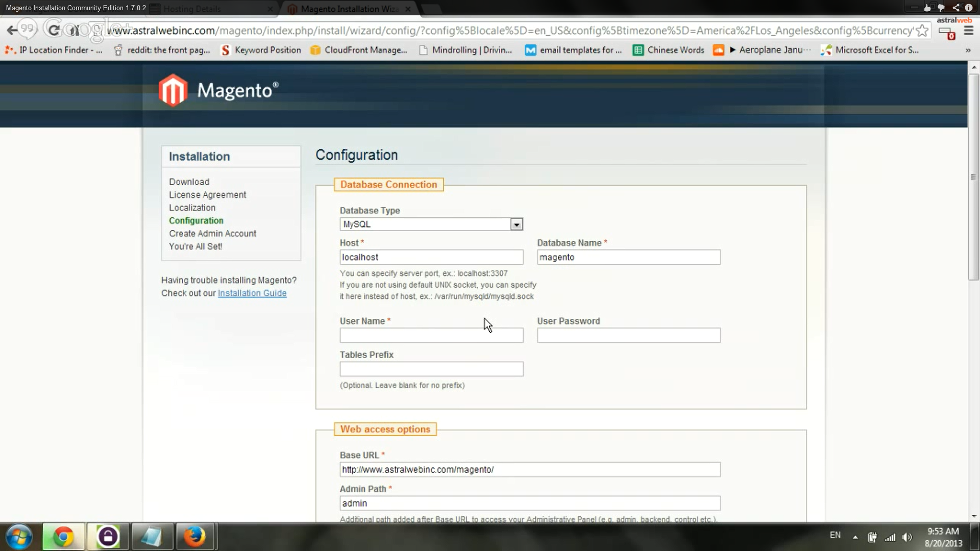Show hidden system tray icons arrow
The height and width of the screenshot is (551, 980).
(x=855, y=537)
